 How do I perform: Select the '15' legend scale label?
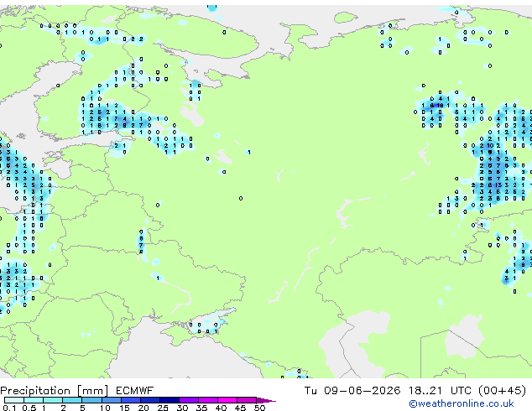pos(124,408)
